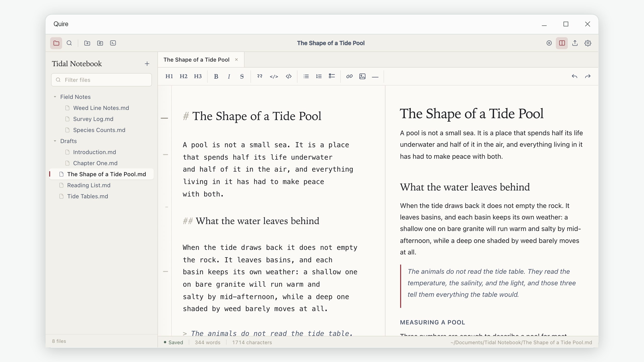Click the gutter marker beside the title heading
This screenshot has width=644, height=362.
pos(164,118)
